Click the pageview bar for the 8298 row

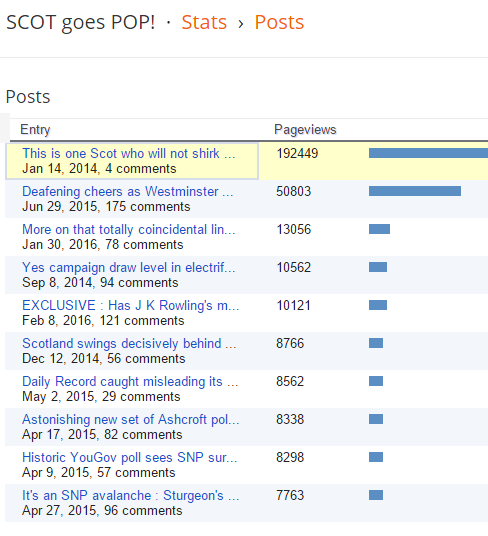click(x=376, y=457)
